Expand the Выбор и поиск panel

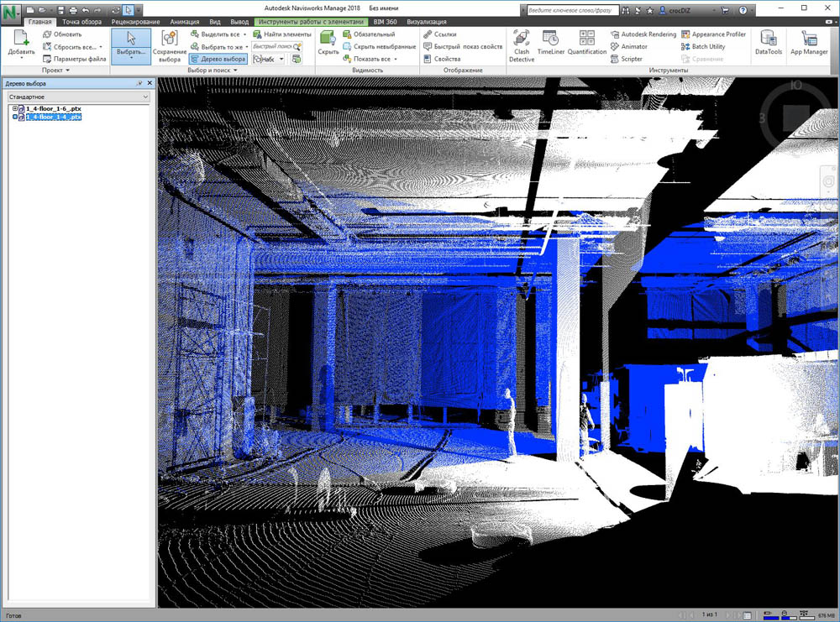213,71
